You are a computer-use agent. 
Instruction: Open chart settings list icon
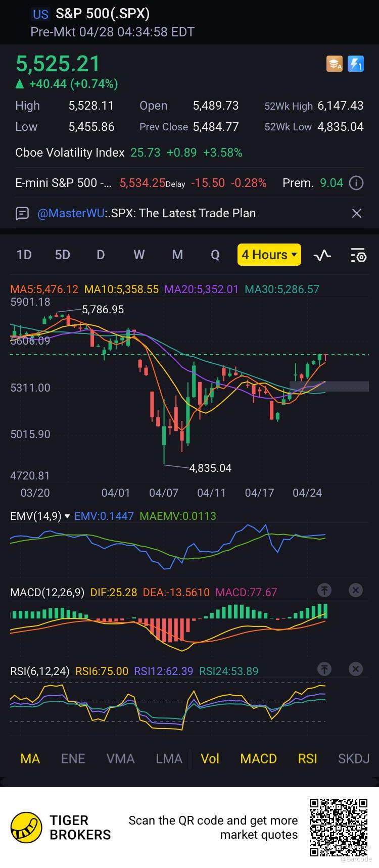click(358, 255)
